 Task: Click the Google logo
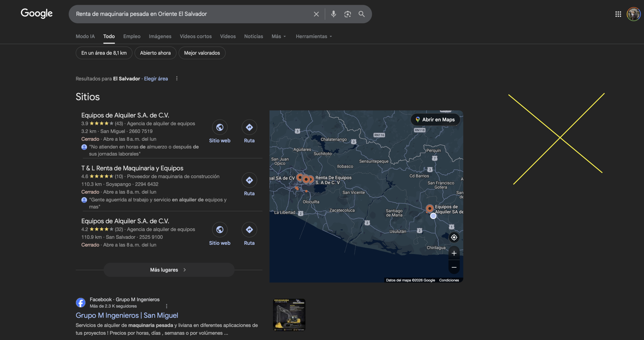tap(37, 14)
